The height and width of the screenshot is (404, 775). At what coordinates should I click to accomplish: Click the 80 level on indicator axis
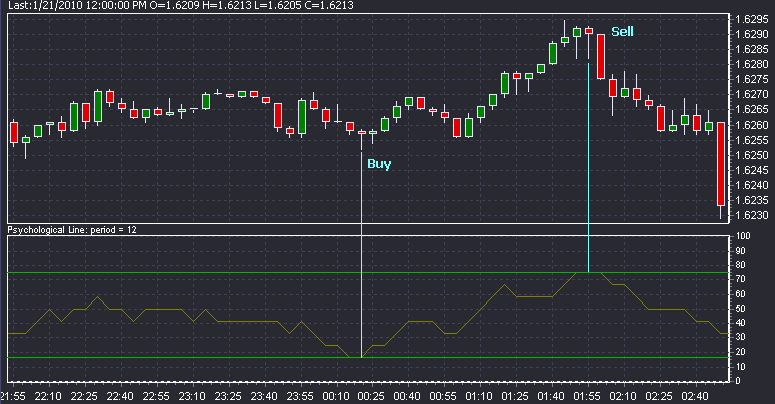coord(740,265)
